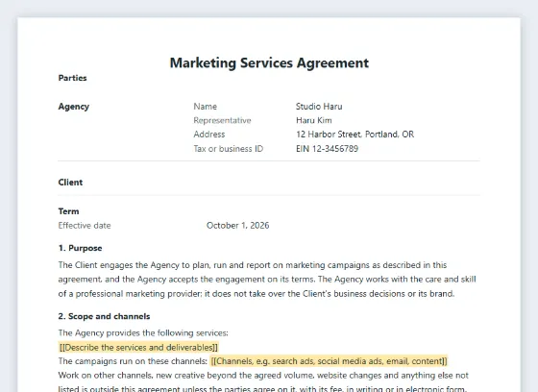Click the Parties heading
The image size is (538, 392).
coord(72,78)
